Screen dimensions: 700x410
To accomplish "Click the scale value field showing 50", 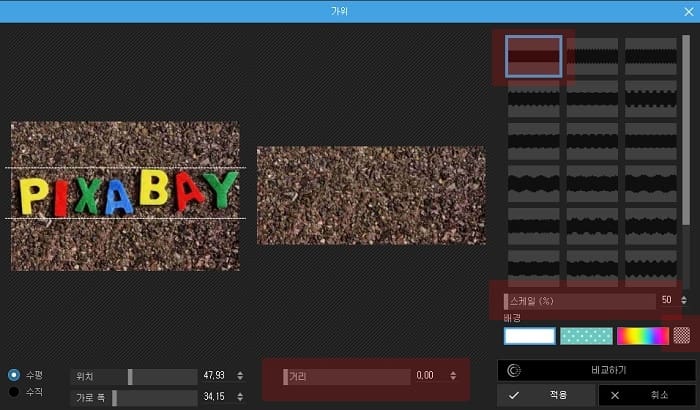I will pyautogui.click(x=667, y=300).
